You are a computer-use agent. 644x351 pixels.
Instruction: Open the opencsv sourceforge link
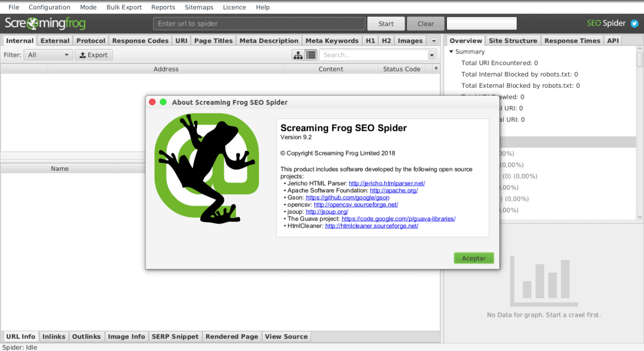[x=356, y=204]
